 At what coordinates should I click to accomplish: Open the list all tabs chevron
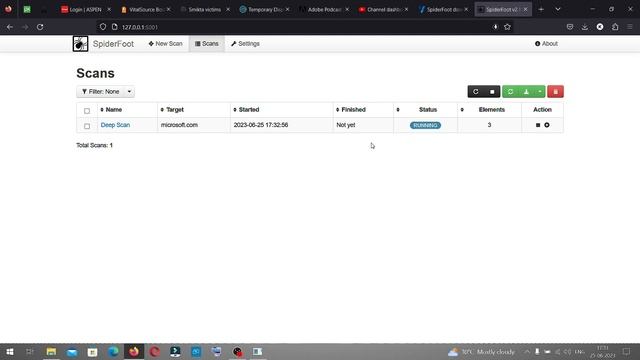pos(558,9)
